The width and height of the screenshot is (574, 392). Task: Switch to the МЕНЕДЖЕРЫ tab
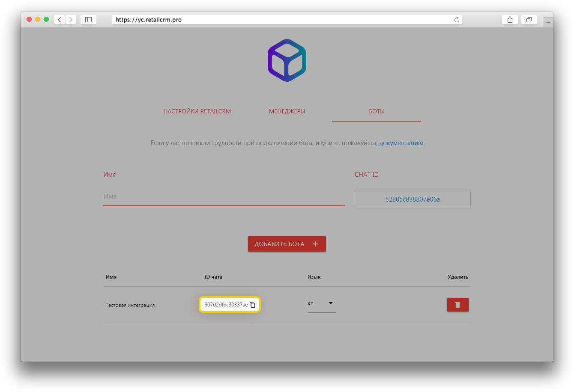pos(287,111)
